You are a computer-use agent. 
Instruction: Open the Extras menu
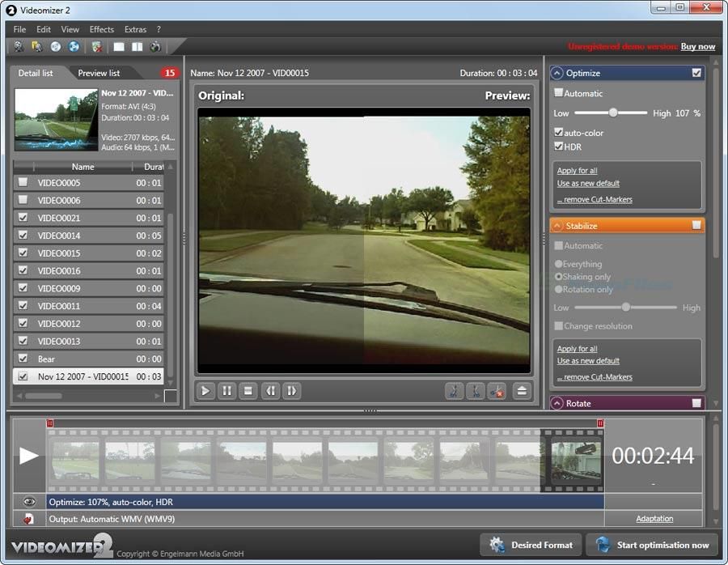click(x=135, y=29)
